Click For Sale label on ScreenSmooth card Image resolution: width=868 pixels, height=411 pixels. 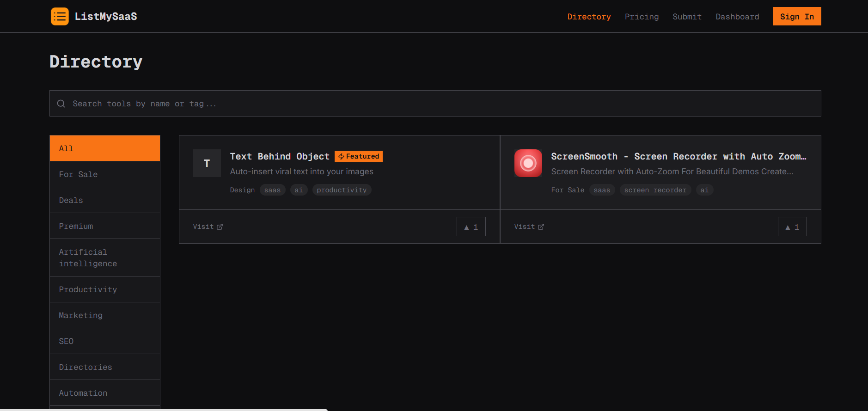point(568,190)
